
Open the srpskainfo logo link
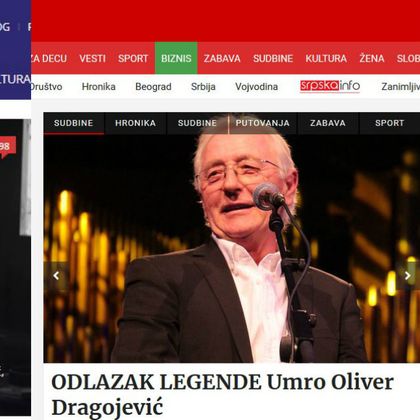click(x=330, y=86)
